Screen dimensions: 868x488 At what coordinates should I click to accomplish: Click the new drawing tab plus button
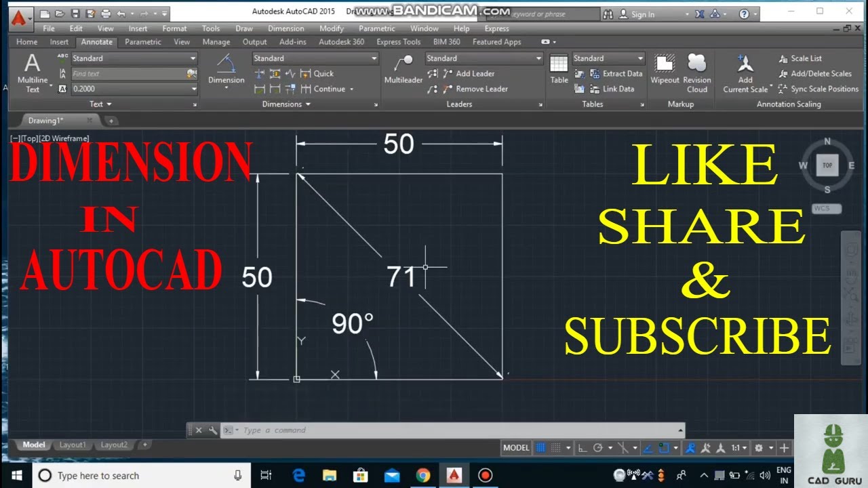point(111,121)
